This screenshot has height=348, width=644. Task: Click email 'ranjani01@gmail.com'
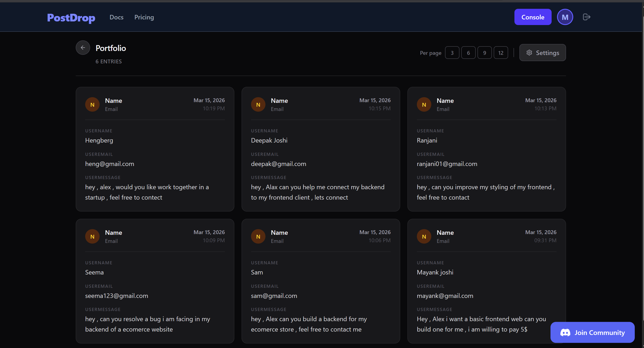[x=447, y=164]
